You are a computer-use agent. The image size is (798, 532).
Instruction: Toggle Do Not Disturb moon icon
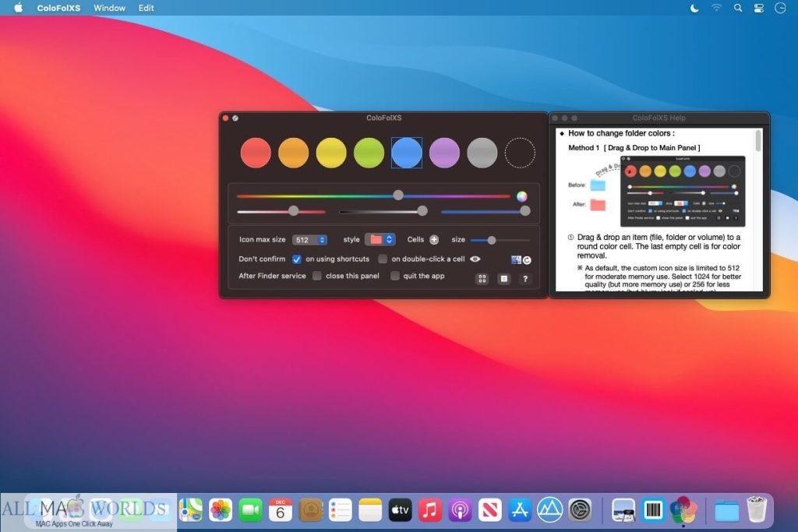click(x=694, y=8)
